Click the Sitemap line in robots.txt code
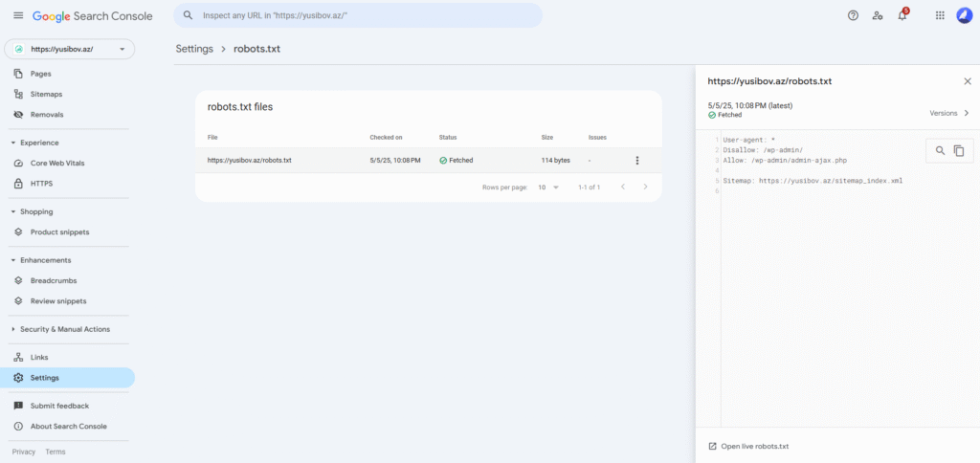 coord(813,181)
